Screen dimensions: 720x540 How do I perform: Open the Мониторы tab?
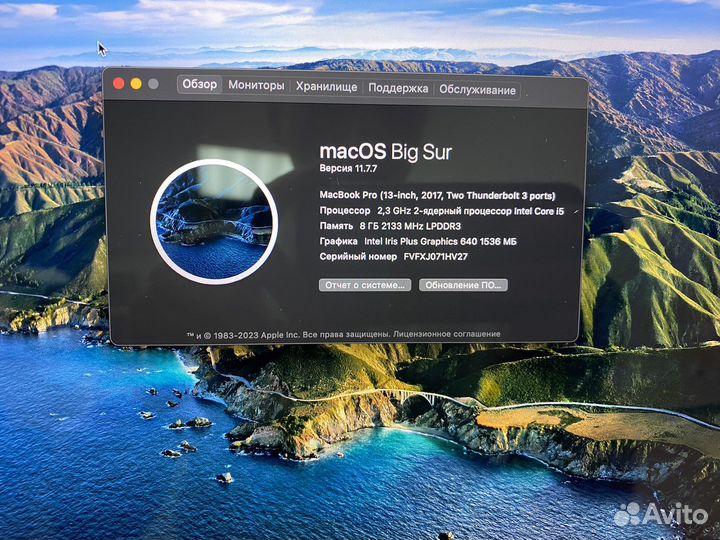tap(256, 85)
